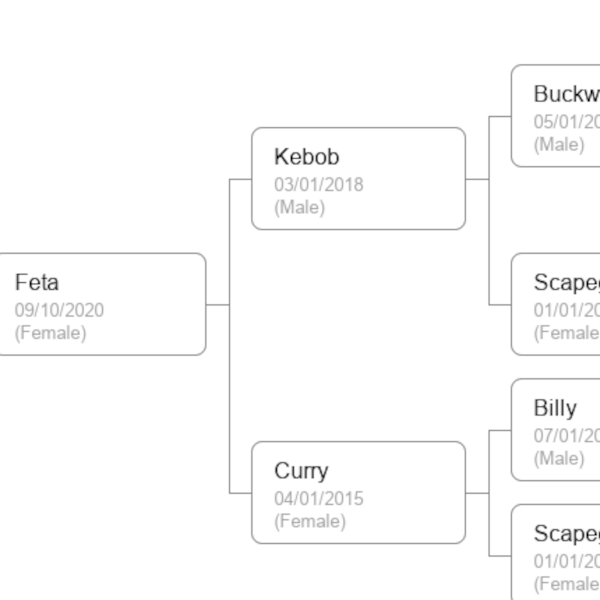Screen dimensions: 600x600
Task: Click Billy's birth date starting 07/01
Action: (x=567, y=435)
